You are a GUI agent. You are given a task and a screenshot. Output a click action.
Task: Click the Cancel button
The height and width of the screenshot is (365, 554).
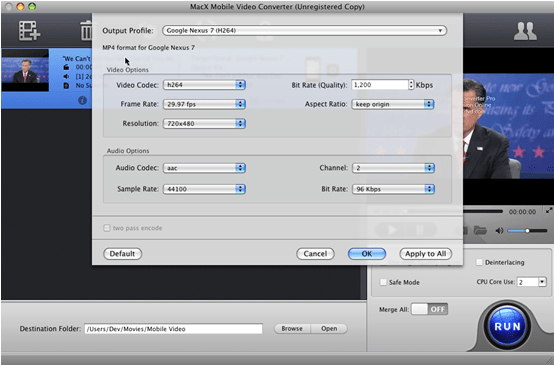[315, 254]
